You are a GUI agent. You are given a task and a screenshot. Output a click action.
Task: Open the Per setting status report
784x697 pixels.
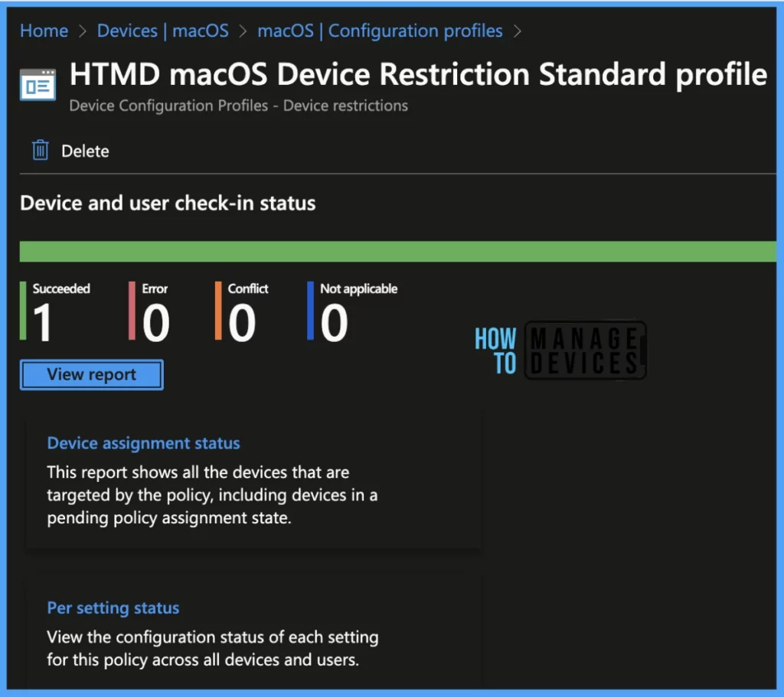pyautogui.click(x=113, y=608)
